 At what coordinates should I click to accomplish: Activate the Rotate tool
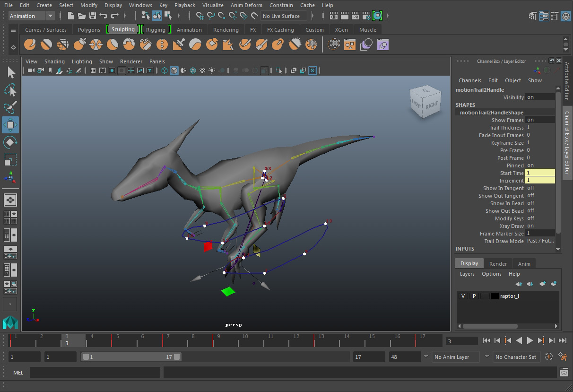pos(10,142)
